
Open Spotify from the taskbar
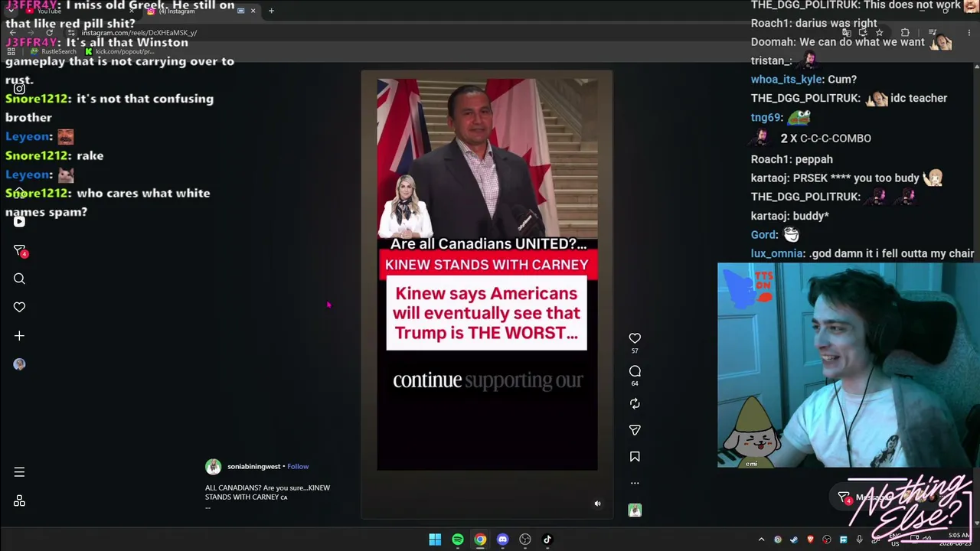click(x=458, y=540)
